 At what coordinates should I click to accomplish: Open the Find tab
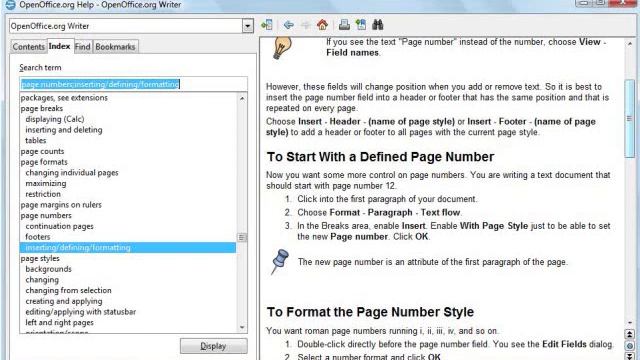[x=82, y=47]
